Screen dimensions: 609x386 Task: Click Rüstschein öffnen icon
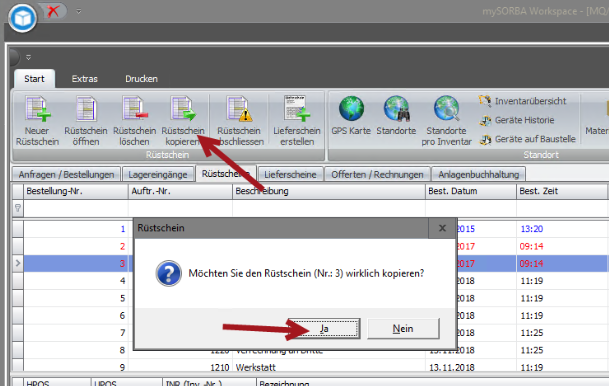tap(85, 121)
